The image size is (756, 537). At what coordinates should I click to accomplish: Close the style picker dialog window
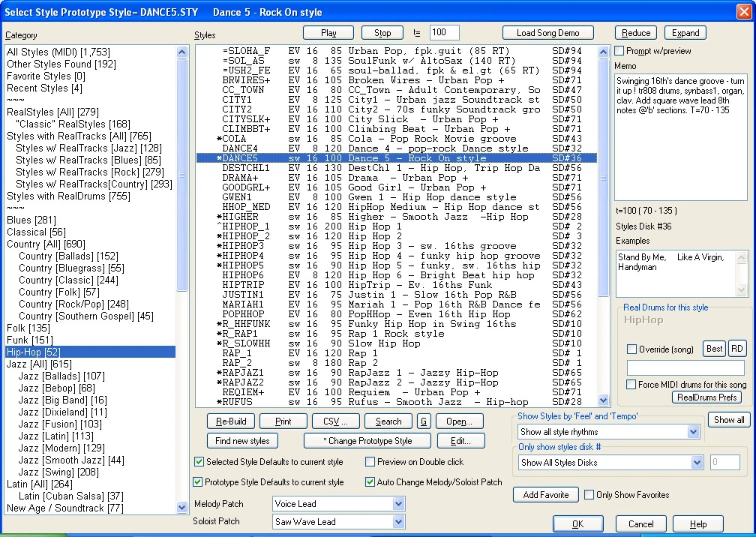(x=744, y=13)
